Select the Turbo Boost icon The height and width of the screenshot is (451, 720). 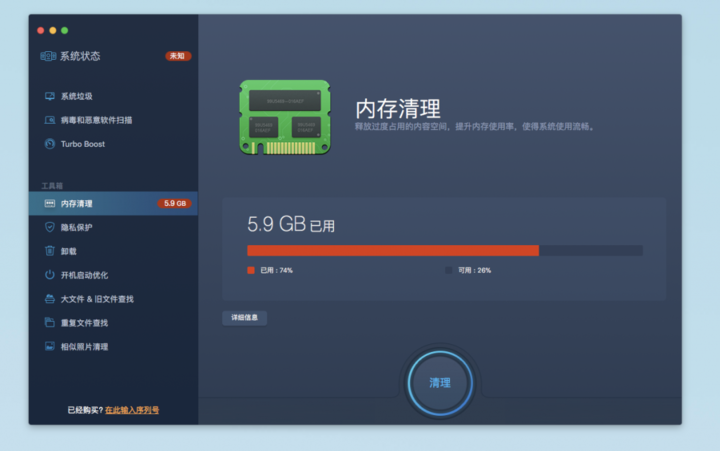tap(49, 144)
